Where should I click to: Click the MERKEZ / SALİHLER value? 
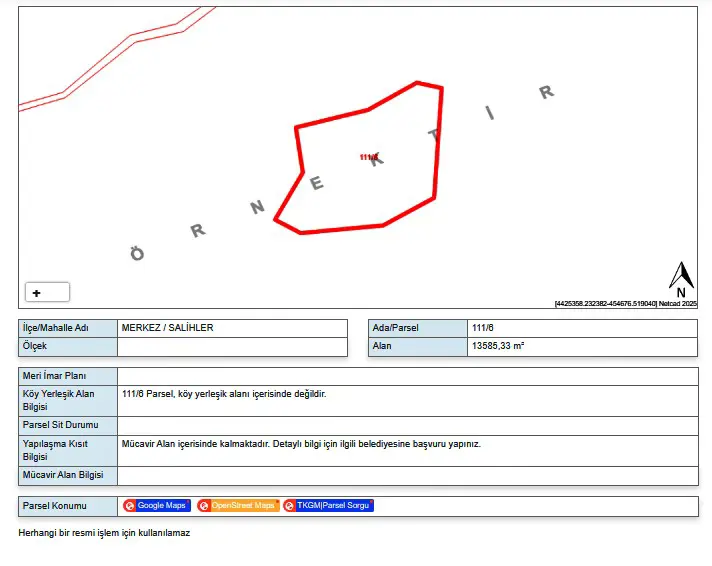tap(168, 328)
